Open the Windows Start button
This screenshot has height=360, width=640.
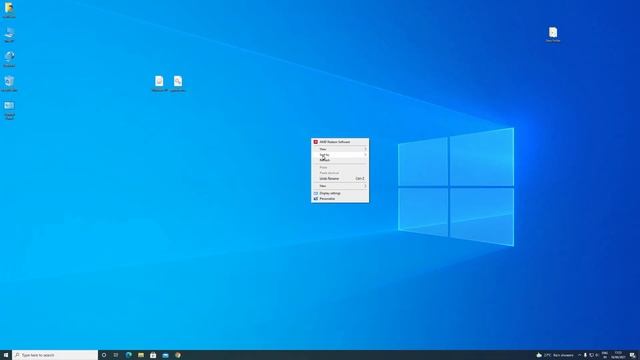pos(6,355)
